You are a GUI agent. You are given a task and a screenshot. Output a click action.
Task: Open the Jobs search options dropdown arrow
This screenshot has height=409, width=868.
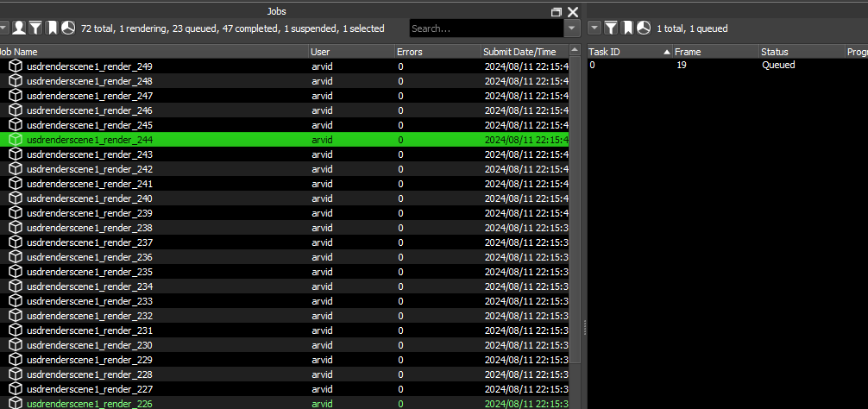tap(572, 28)
